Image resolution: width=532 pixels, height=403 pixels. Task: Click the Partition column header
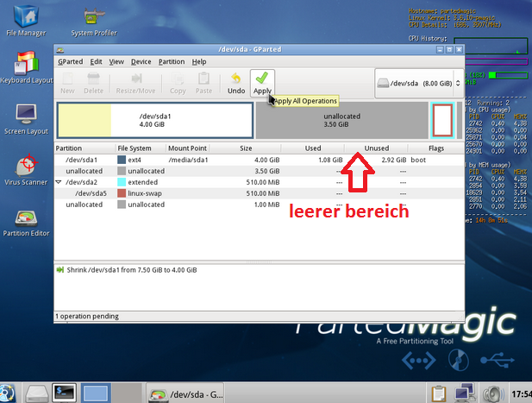coord(84,148)
